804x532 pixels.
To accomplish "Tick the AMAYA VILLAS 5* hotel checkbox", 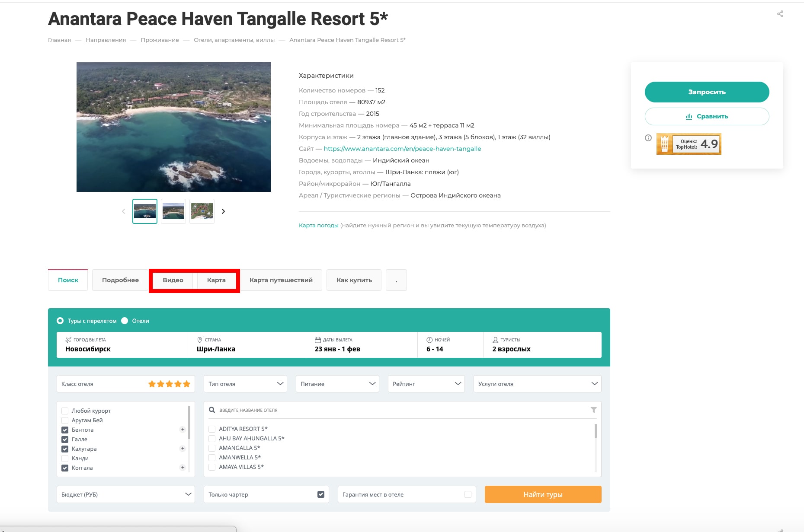I will click(x=212, y=467).
